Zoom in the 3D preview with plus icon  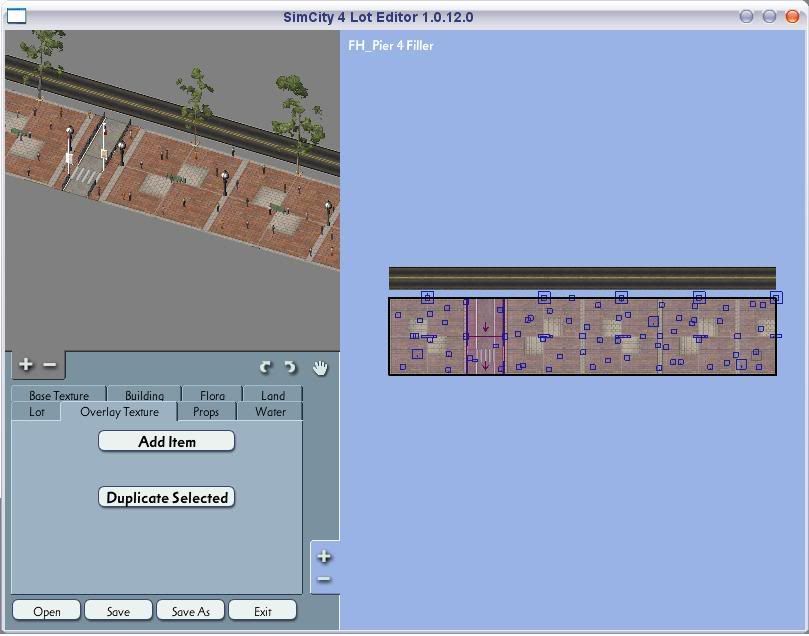coord(25,365)
